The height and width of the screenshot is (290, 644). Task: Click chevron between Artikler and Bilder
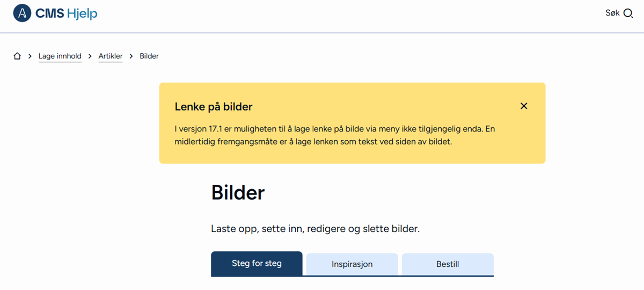click(x=131, y=56)
